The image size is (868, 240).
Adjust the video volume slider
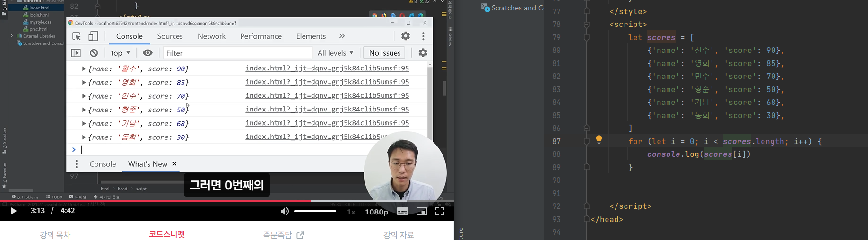pos(315,211)
